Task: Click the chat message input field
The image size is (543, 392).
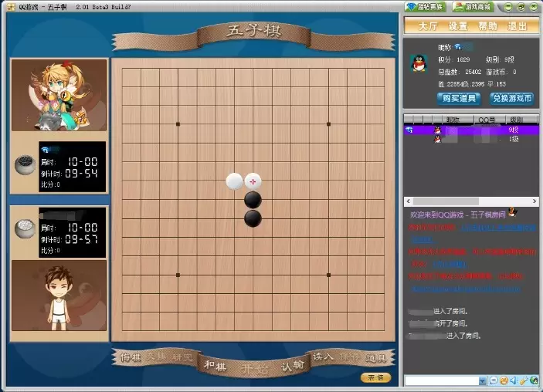Action: click(x=442, y=381)
